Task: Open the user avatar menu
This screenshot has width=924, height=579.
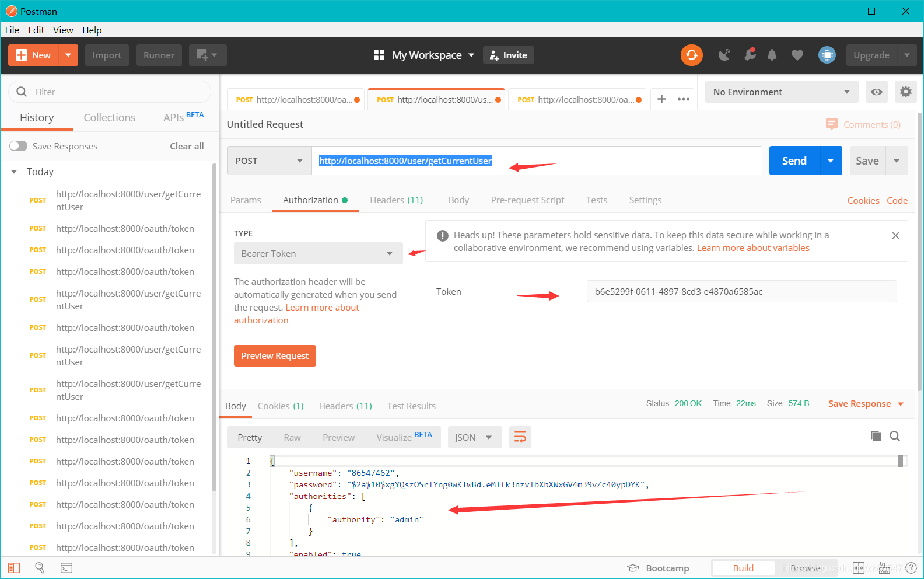Action: pos(827,55)
